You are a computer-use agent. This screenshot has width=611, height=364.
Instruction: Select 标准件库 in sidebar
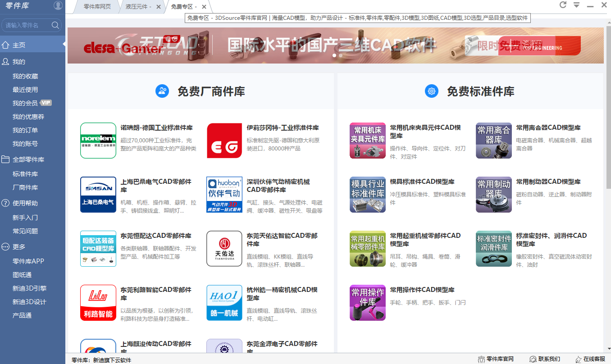coord(25,174)
